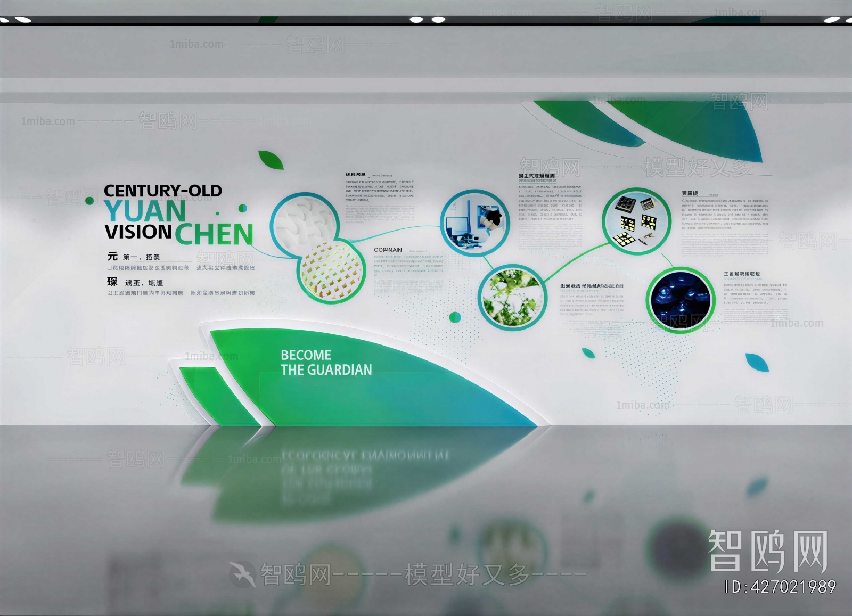852x616 pixels.
Task: Click the CENTURY-OLD heading
Action: (x=163, y=191)
